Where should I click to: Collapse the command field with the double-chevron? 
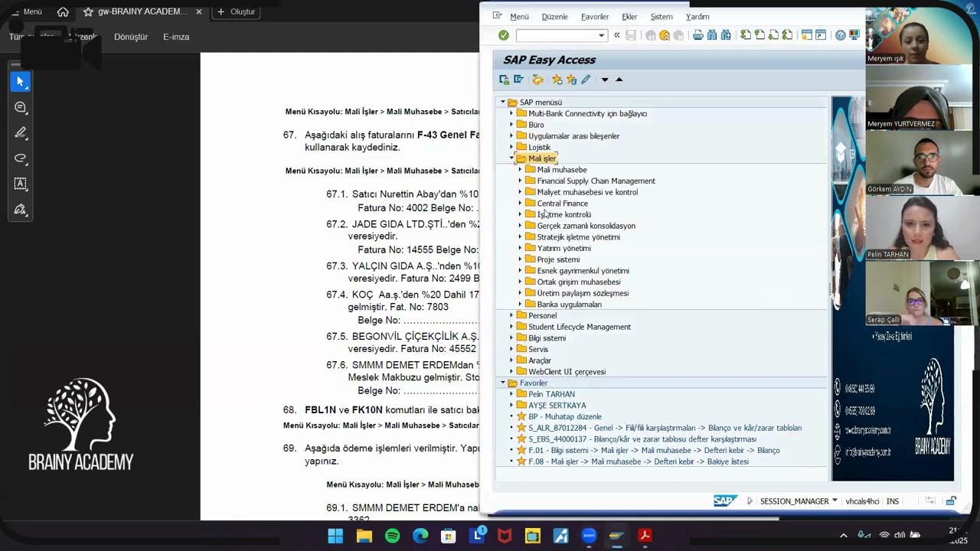617,35
